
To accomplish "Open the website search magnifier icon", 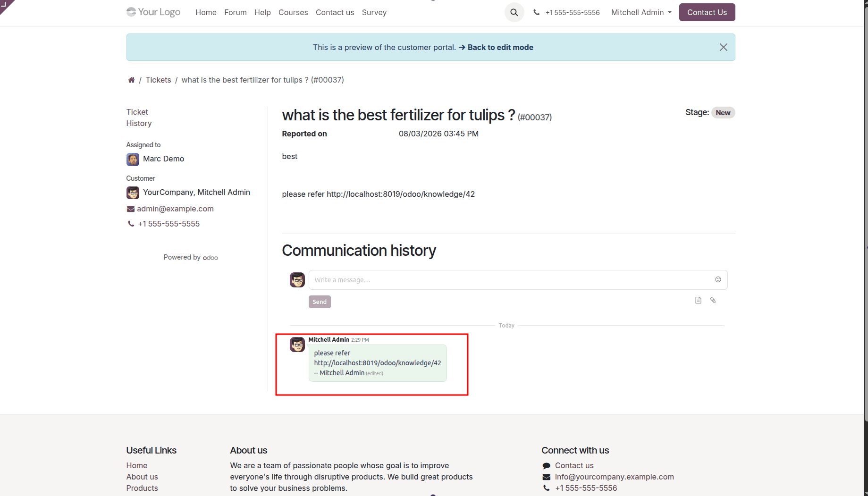I will (x=514, y=12).
